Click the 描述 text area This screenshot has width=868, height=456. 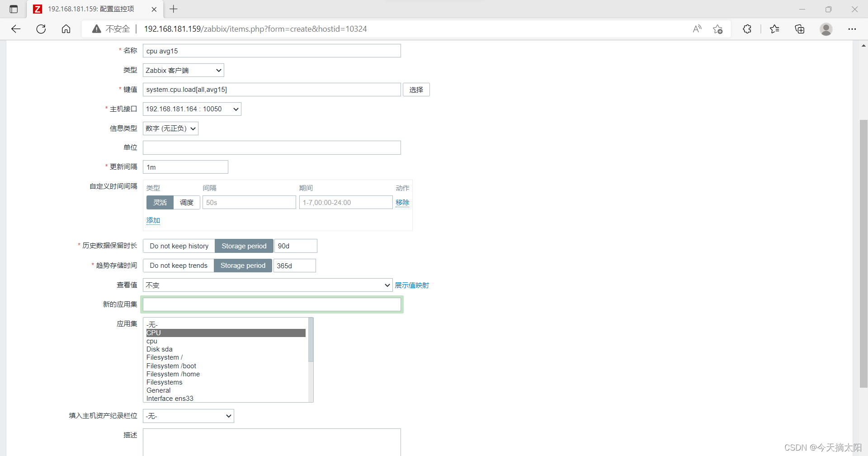coord(272,442)
